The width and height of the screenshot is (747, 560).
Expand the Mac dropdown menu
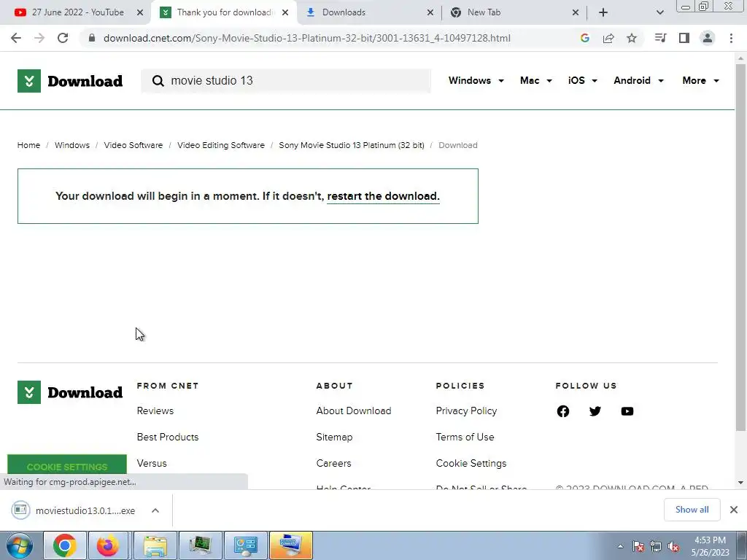click(x=536, y=80)
